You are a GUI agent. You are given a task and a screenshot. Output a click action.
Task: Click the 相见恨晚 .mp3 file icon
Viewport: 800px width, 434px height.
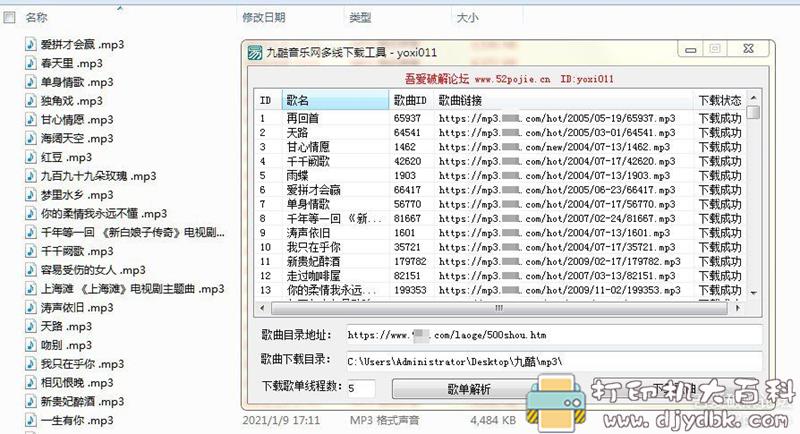click(x=31, y=383)
